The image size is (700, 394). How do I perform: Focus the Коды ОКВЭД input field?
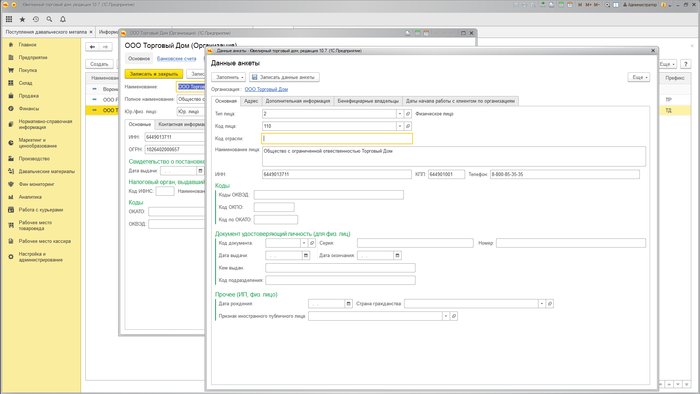[329, 195]
